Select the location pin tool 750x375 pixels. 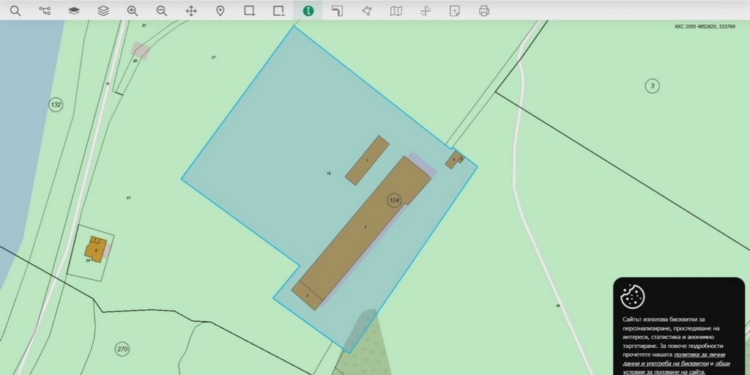click(x=220, y=11)
